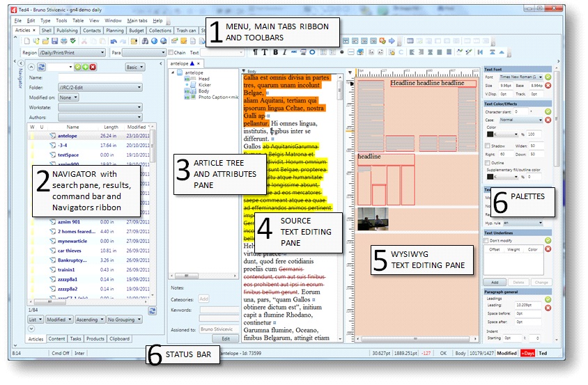Open the Workstate dropdown

point(100,107)
